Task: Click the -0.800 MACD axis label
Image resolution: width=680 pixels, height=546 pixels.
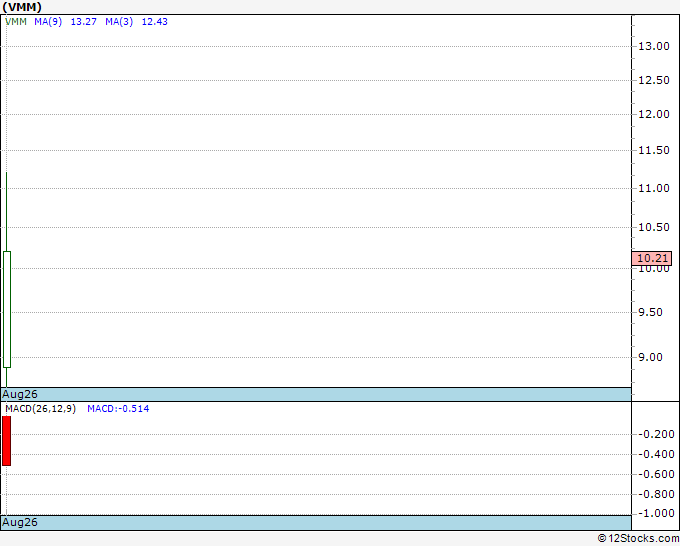Action: (x=657, y=494)
